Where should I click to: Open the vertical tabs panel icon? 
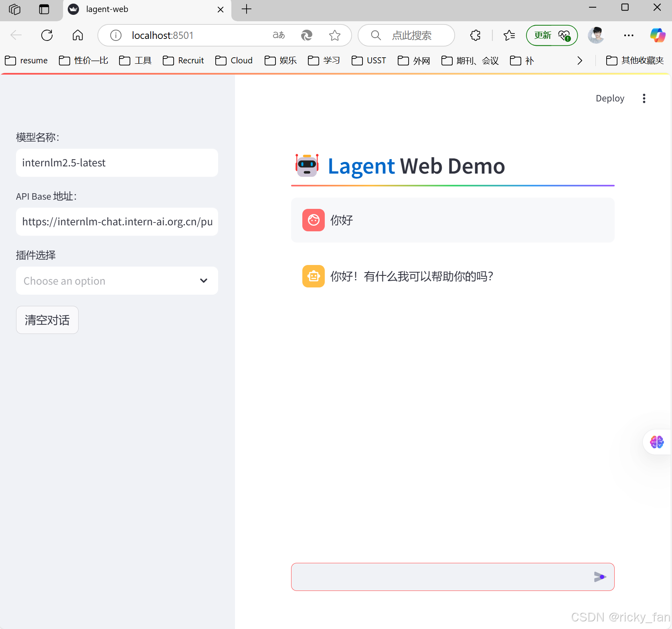44,9
